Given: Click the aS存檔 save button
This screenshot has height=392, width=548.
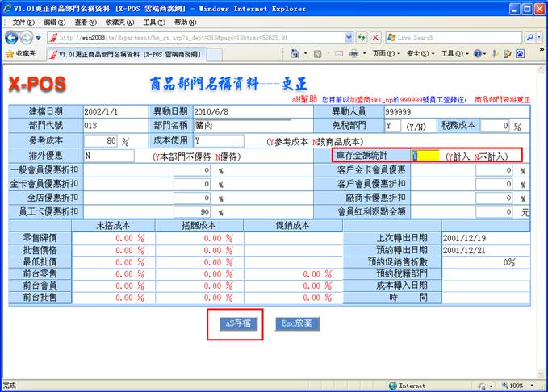Looking at the screenshot, I should 237,323.
